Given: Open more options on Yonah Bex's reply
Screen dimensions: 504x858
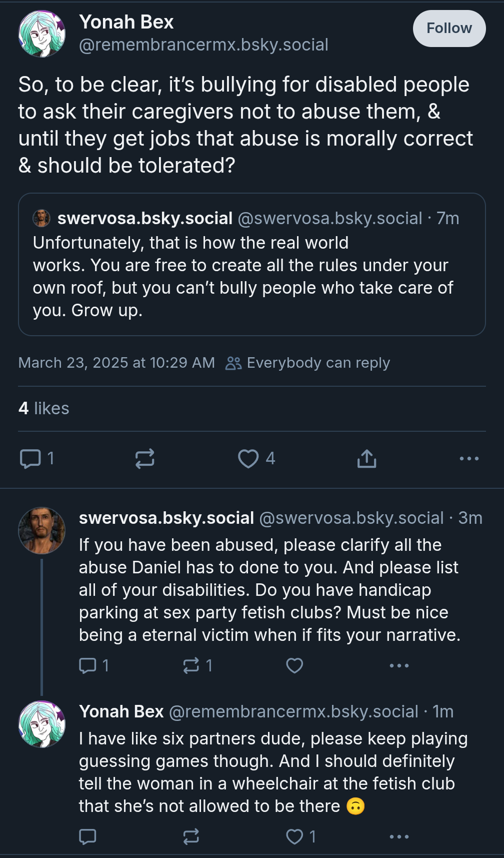Looking at the screenshot, I should pos(399,836).
